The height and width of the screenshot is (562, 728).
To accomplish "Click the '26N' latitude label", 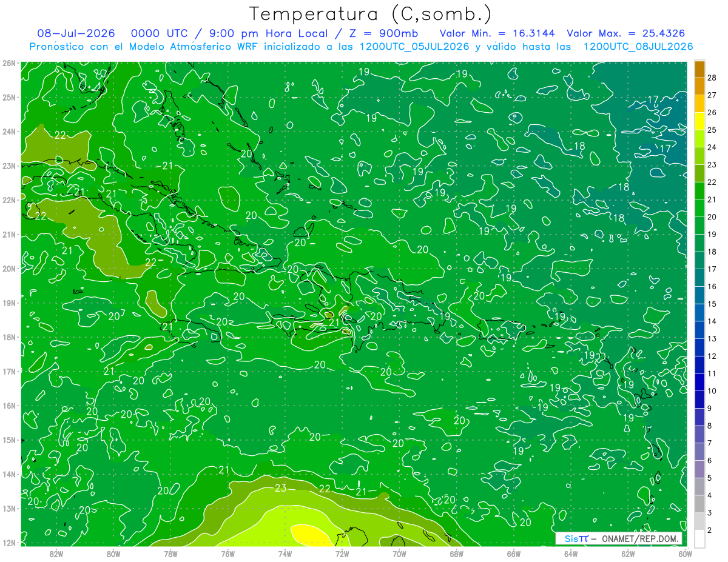I will pos(8,63).
